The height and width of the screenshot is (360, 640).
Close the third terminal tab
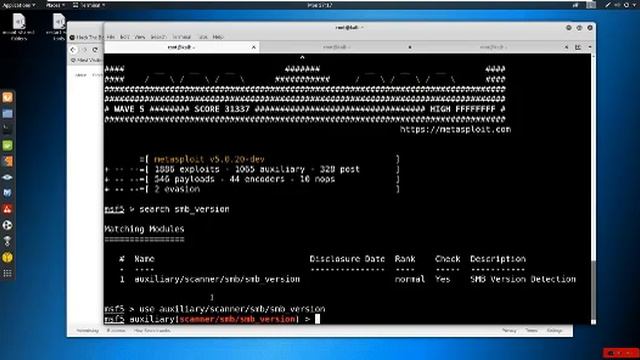566,47
